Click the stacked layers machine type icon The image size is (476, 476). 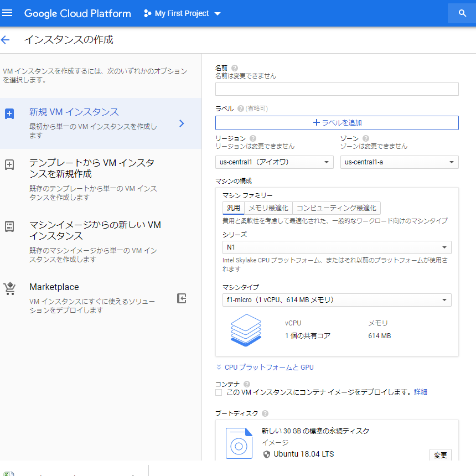coord(246,330)
